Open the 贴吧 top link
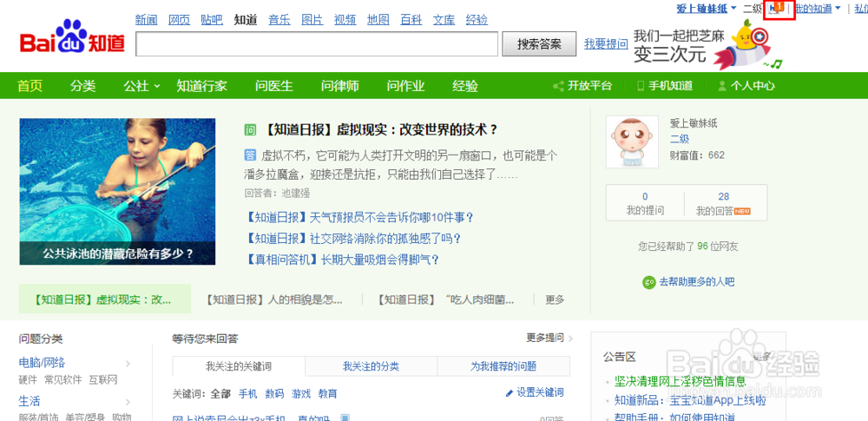This screenshot has height=421, width=868. 212,21
